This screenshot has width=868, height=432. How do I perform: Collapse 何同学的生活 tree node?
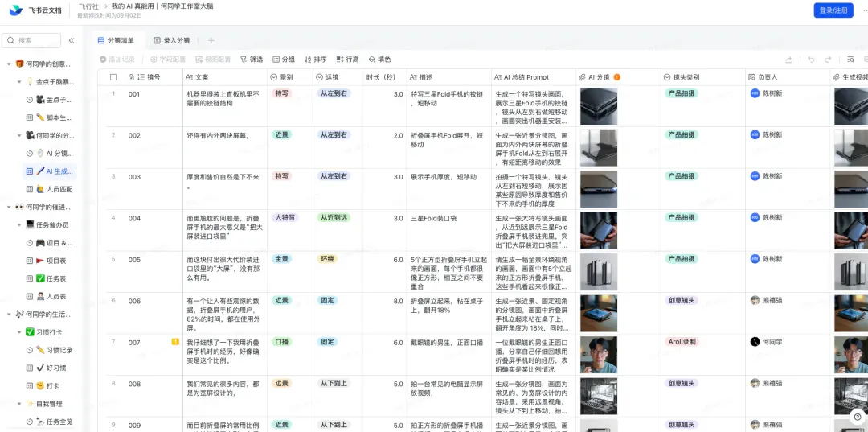[9, 314]
